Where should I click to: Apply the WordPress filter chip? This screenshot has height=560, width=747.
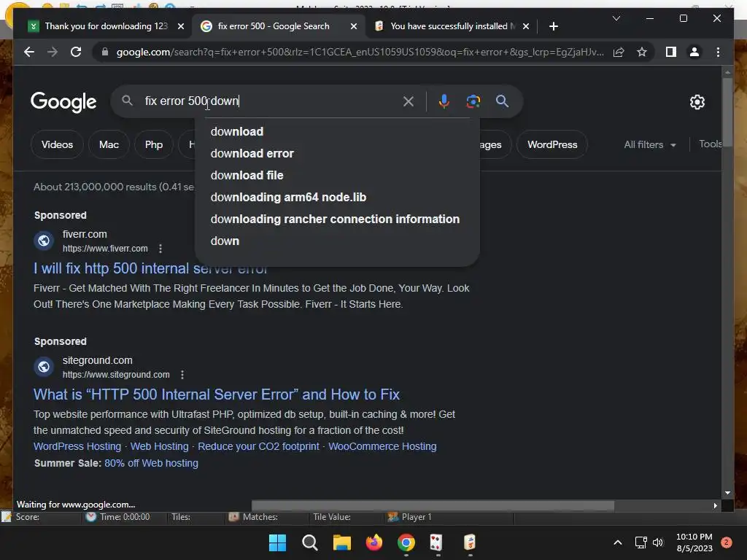click(x=552, y=144)
